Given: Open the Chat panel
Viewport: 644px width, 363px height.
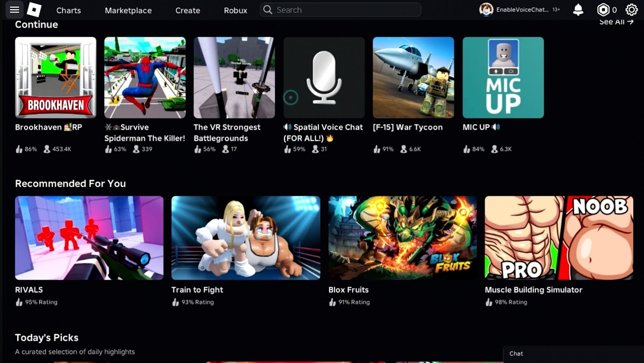Looking at the screenshot, I should point(573,354).
